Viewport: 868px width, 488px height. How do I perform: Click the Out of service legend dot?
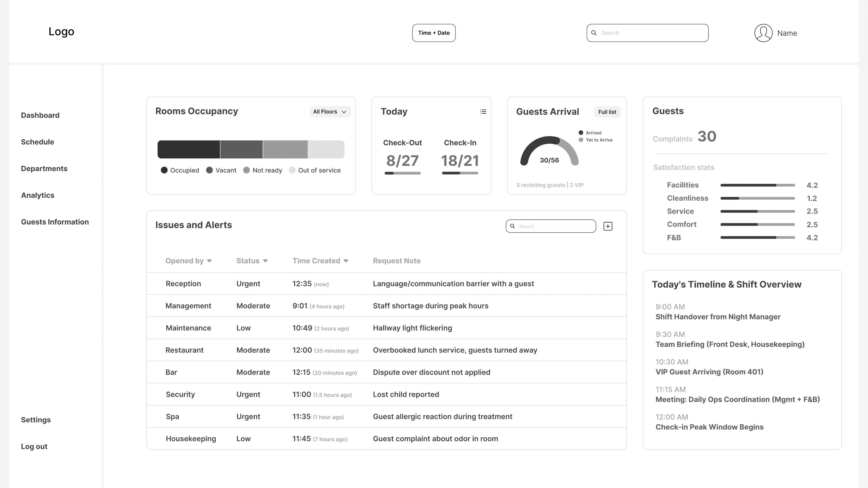click(x=292, y=170)
